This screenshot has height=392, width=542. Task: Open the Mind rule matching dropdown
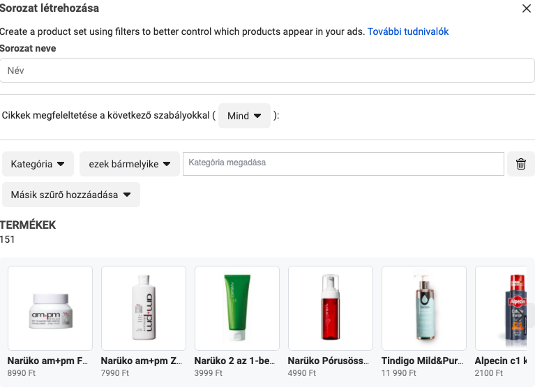point(244,116)
